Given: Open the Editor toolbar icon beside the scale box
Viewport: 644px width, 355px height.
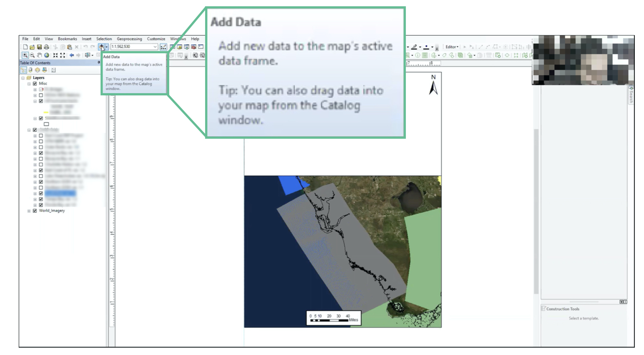Looking at the screenshot, I should tap(163, 47).
